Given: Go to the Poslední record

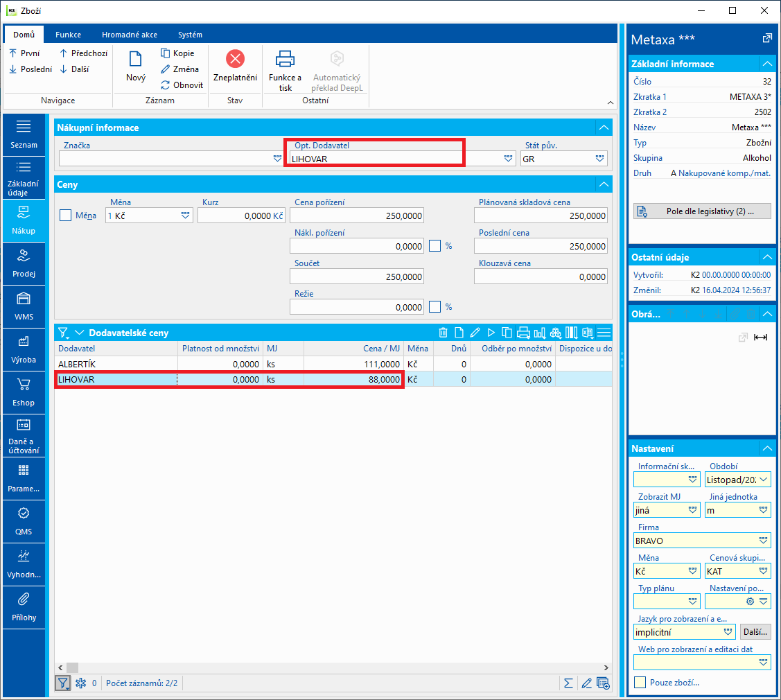Looking at the screenshot, I should coord(30,69).
